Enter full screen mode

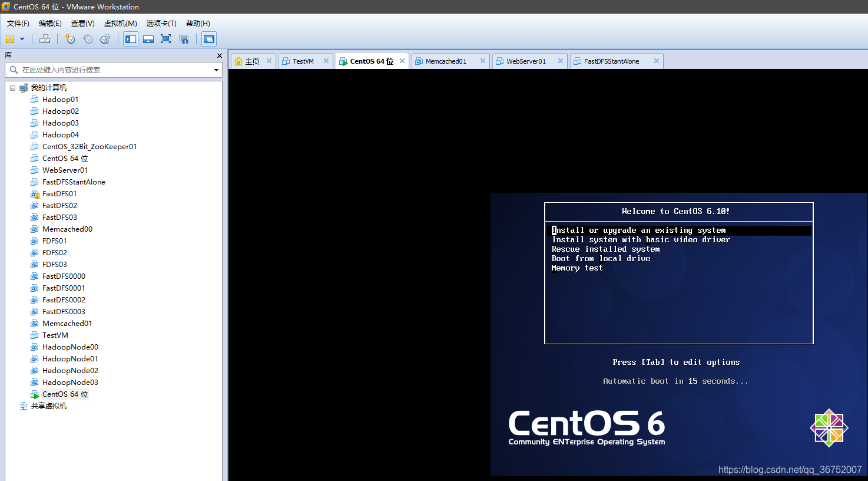coord(166,39)
